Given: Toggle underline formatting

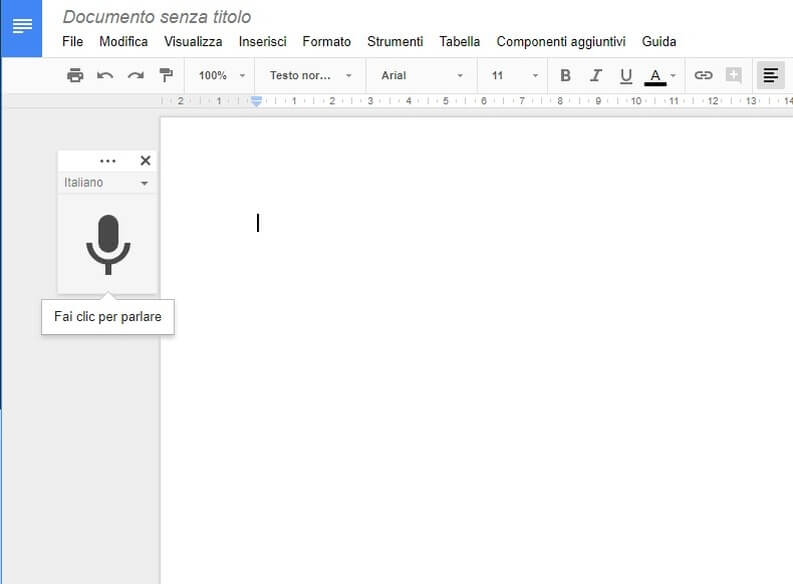Looking at the screenshot, I should 626,75.
